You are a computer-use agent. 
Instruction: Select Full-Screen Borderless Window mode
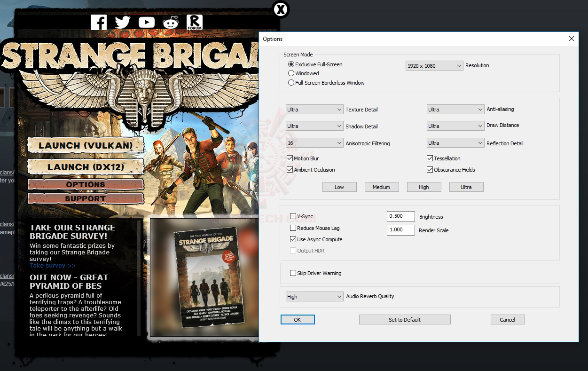tap(291, 83)
